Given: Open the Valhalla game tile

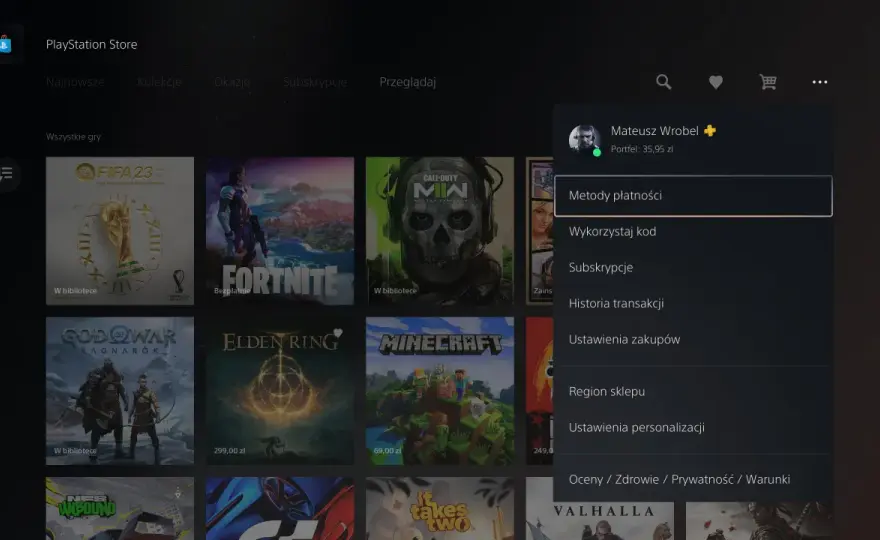Looking at the screenshot, I should [x=600, y=521].
